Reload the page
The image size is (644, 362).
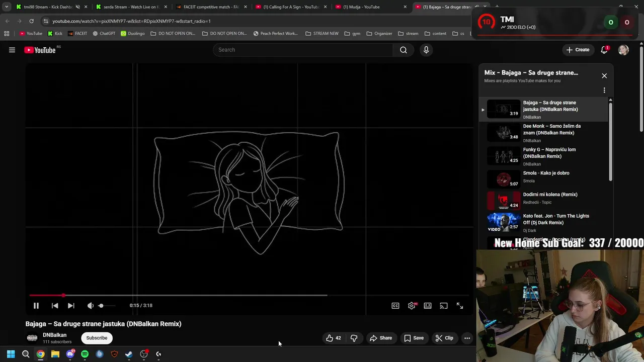[x=31, y=21]
